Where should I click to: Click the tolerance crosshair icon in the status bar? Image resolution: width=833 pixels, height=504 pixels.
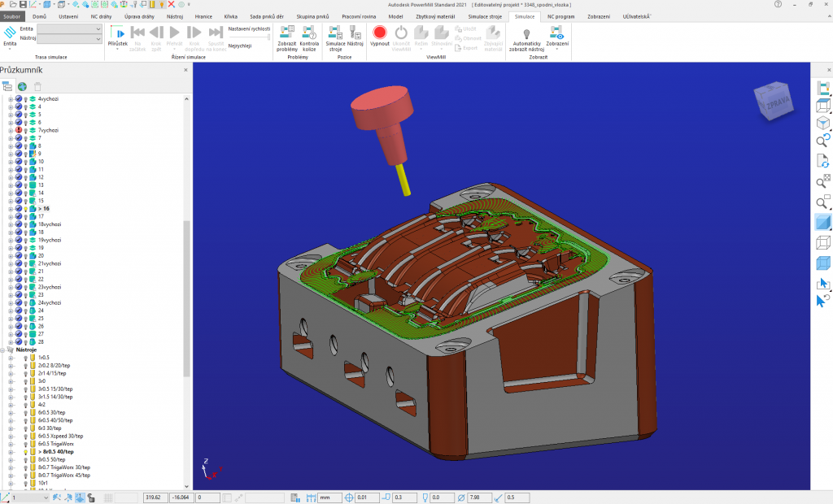349,497
